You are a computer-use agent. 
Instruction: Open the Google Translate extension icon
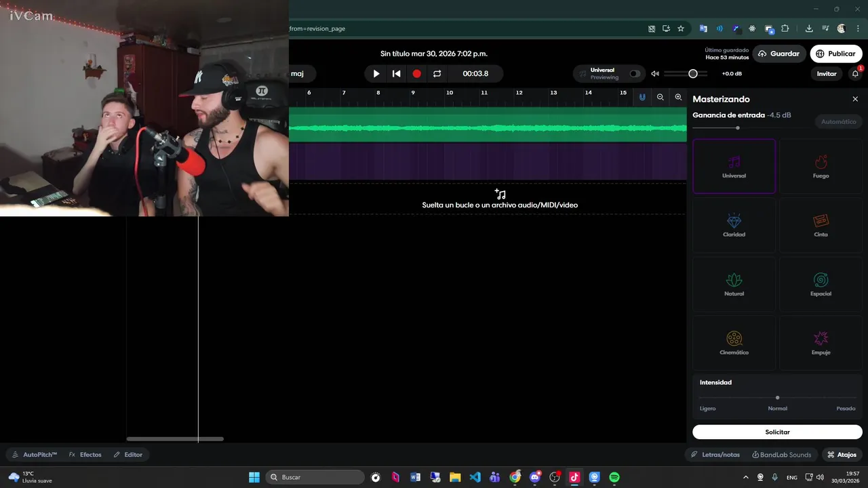703,28
